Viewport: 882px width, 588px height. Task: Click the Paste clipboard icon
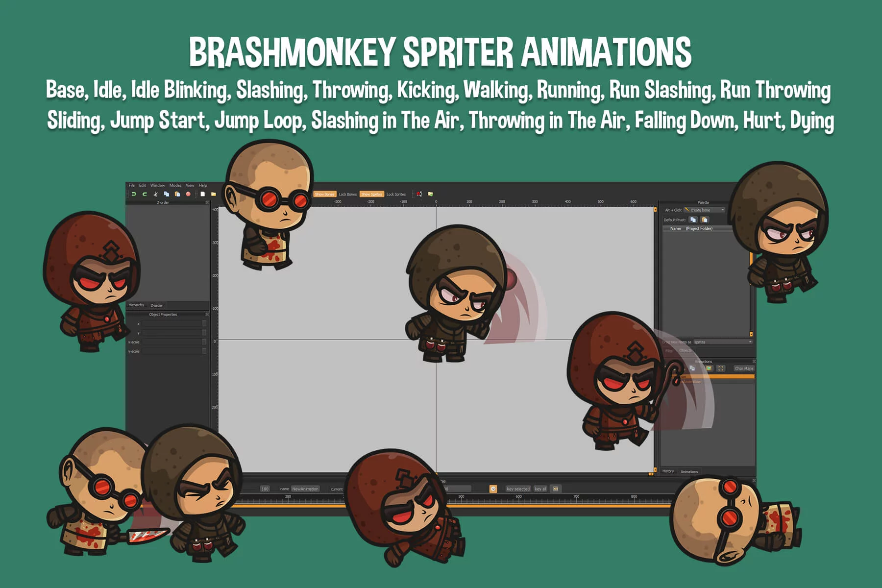coord(177,194)
